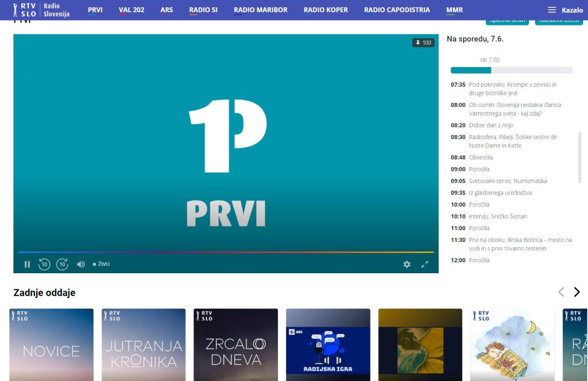This screenshot has height=381, width=588.
Task: Open the yellow-framed photo show thumbnail
Action: click(x=420, y=345)
